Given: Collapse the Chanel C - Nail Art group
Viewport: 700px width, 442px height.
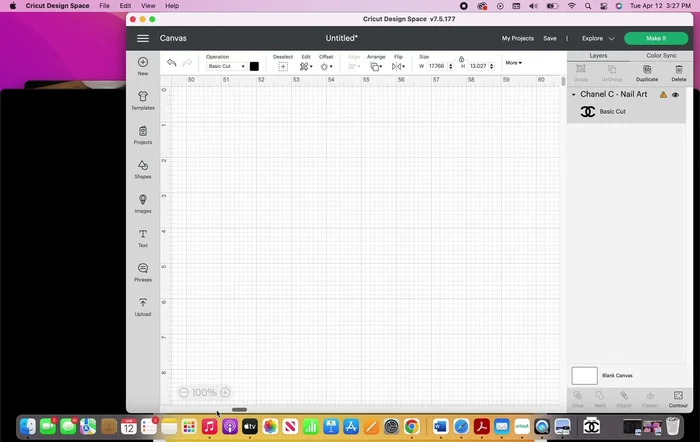Looking at the screenshot, I should pos(574,95).
